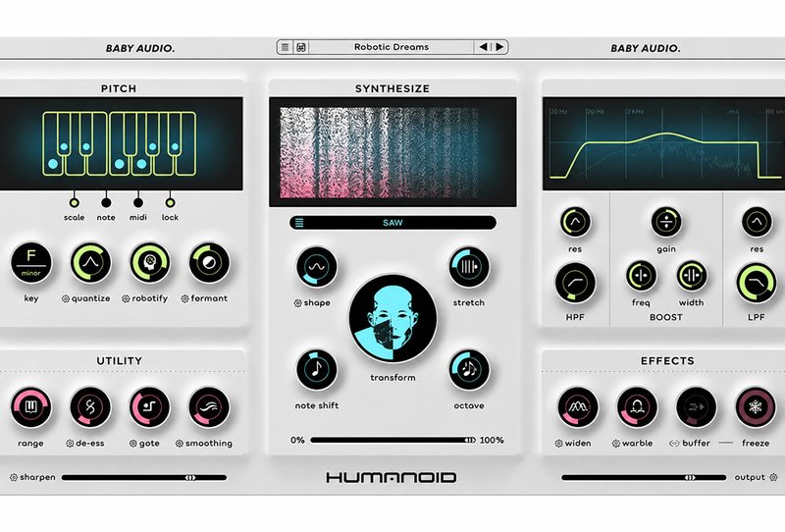Click the shape knob

click(316, 267)
